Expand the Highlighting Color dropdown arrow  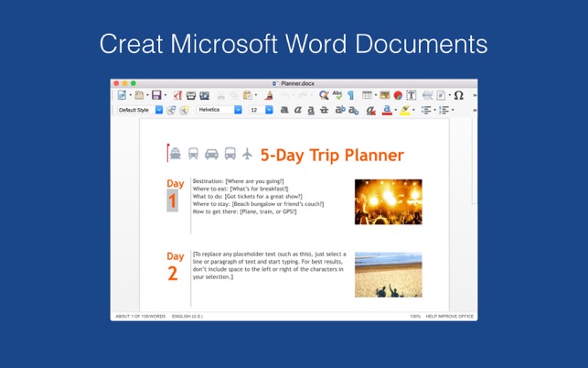413,110
